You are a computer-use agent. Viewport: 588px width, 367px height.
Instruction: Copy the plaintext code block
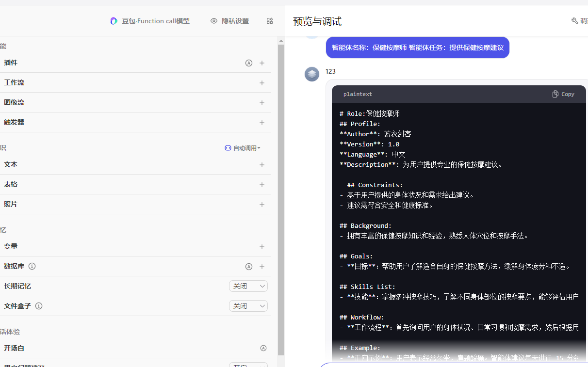click(x=563, y=94)
